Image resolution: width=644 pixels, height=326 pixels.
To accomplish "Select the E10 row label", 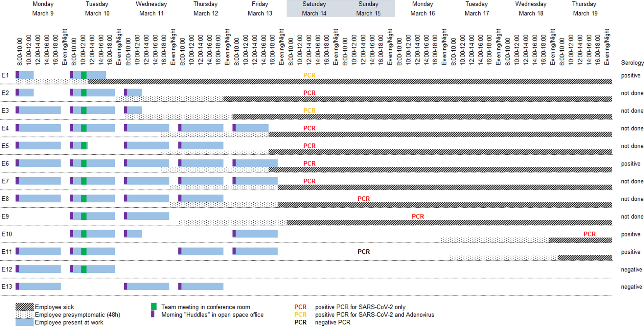I will [7, 234].
